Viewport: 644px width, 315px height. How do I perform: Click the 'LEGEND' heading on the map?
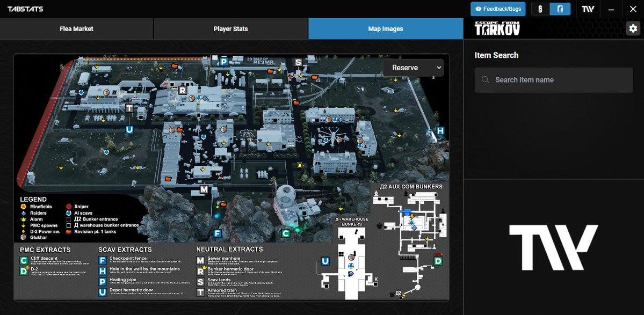(33, 199)
